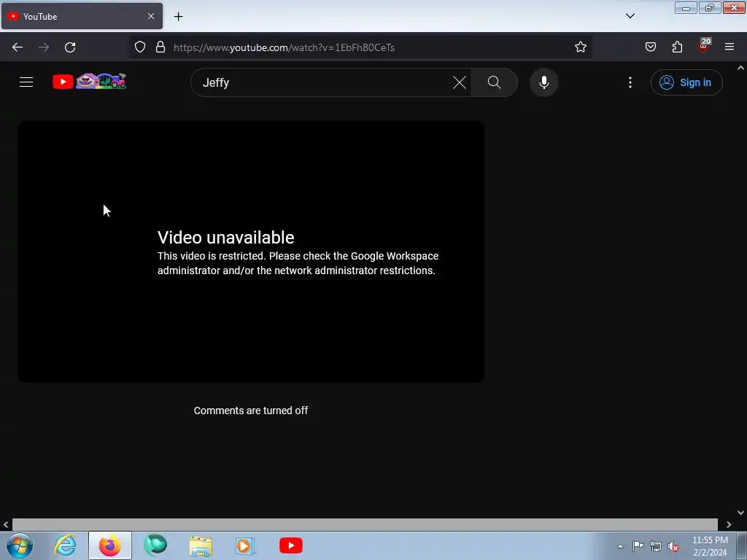
Task: Click the video restricted message text
Action: coord(298,263)
